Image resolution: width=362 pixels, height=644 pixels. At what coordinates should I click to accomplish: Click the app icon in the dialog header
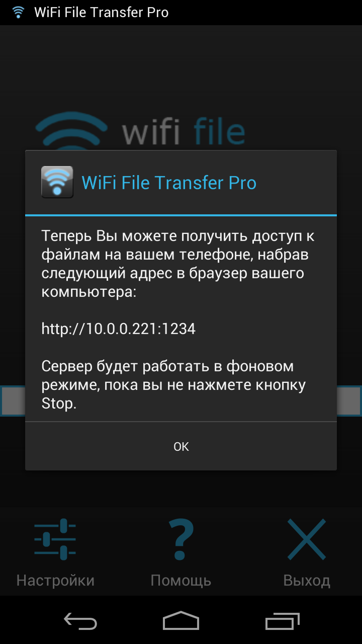click(57, 182)
